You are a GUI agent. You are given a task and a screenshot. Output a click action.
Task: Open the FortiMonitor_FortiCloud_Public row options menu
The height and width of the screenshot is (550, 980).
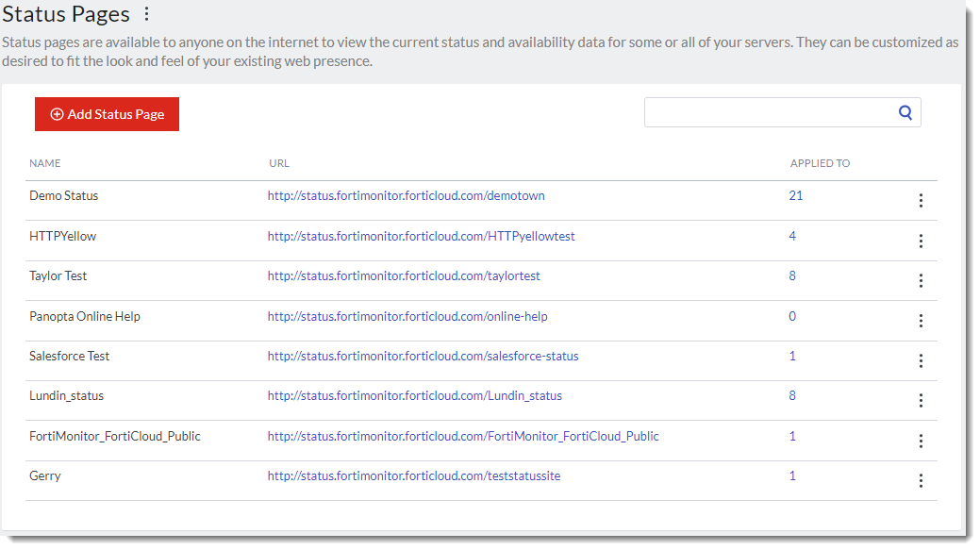coord(921,441)
